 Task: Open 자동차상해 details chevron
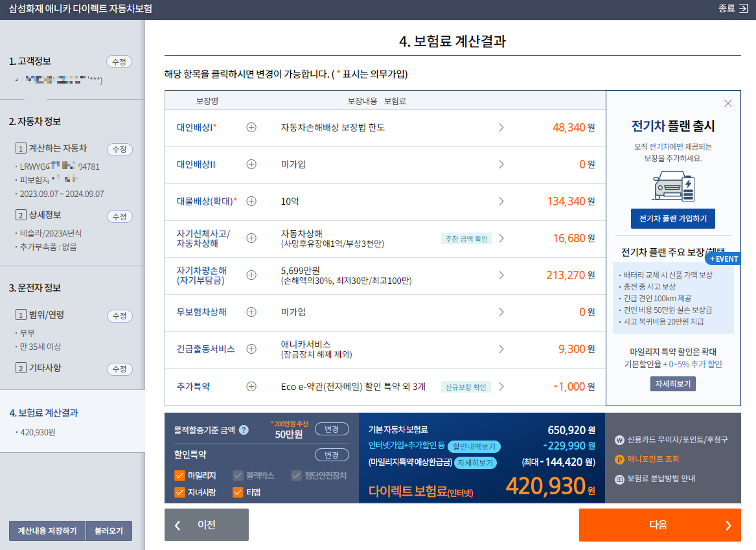501,238
